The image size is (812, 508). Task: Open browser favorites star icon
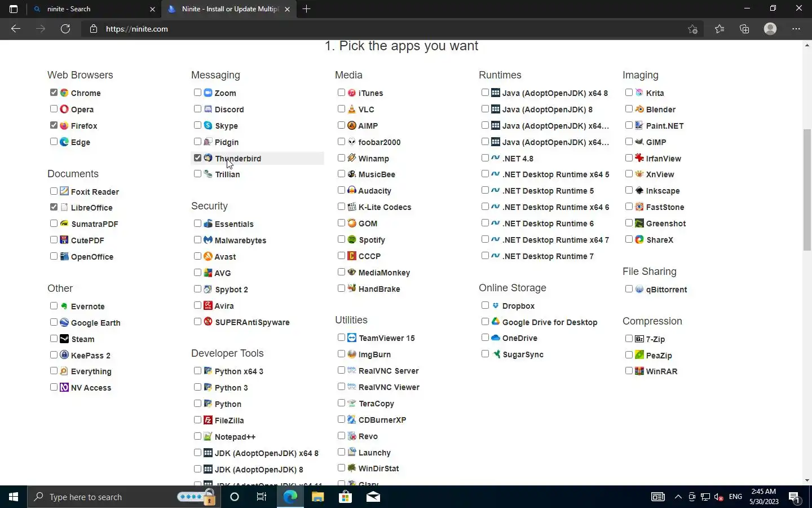(720, 29)
